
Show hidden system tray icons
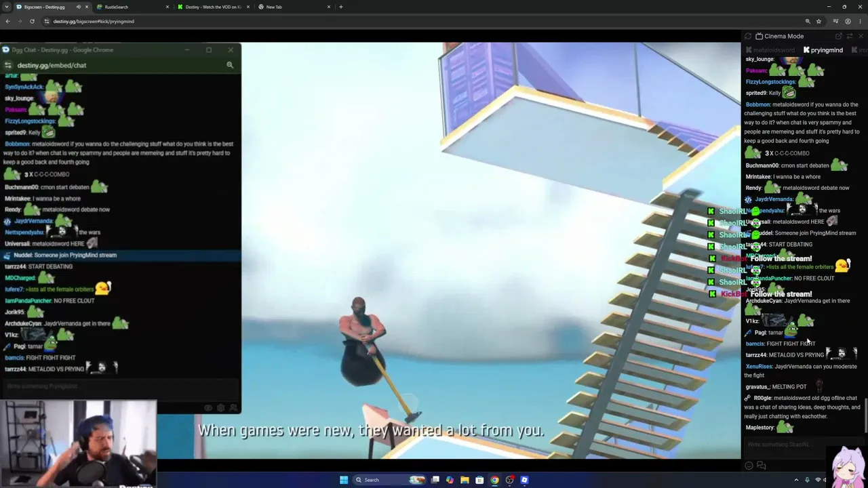(796, 480)
